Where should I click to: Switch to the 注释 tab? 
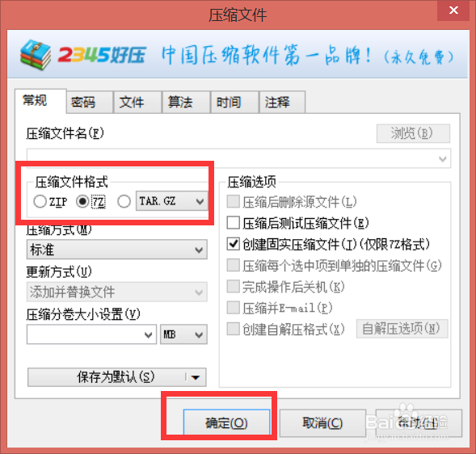point(282,102)
